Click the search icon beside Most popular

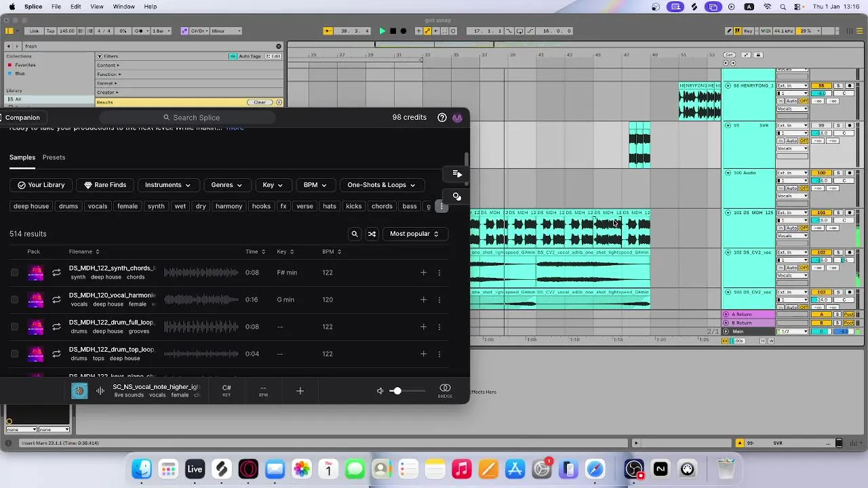point(354,234)
